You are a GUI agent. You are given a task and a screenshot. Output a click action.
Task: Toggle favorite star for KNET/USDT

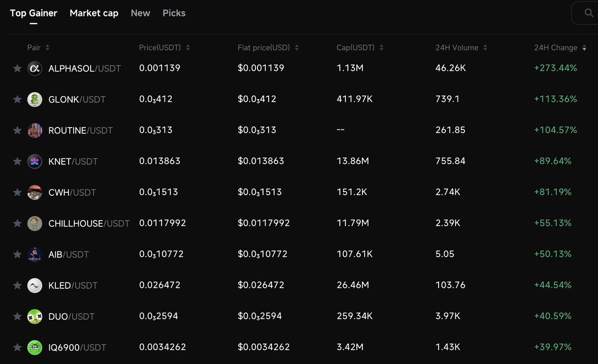click(x=17, y=161)
